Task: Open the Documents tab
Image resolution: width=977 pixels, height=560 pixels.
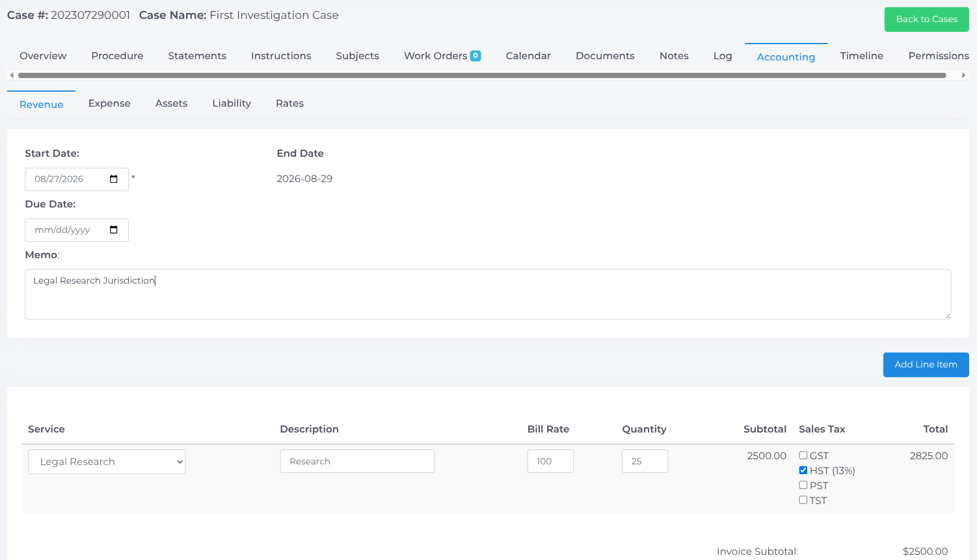Action: click(x=605, y=56)
